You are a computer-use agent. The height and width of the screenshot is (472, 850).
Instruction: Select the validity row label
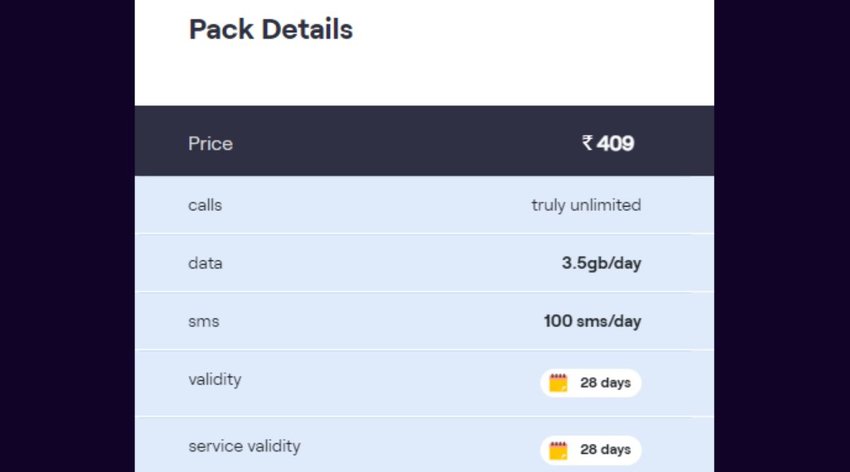(215, 380)
